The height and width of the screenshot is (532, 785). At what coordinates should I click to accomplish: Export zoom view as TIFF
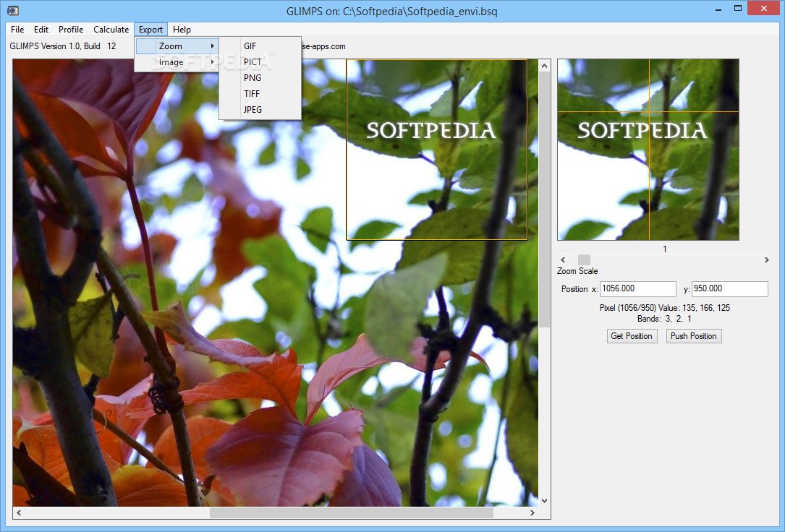pyautogui.click(x=260, y=94)
